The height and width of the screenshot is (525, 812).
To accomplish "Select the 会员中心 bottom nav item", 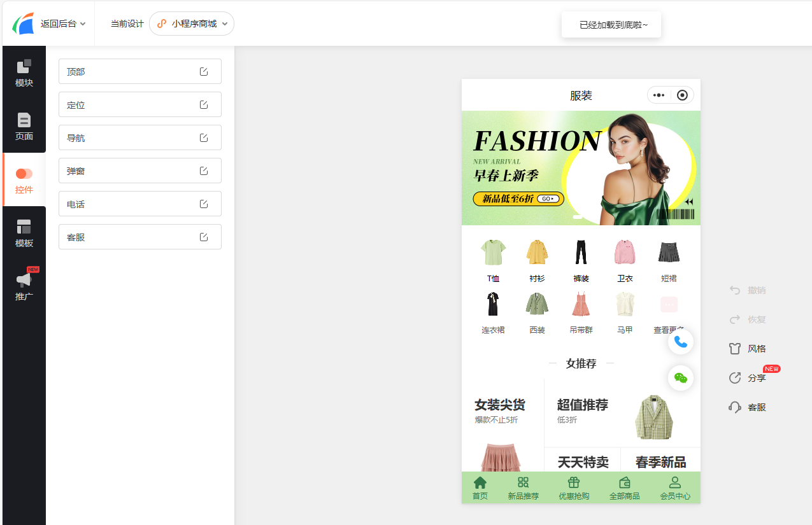I will pos(675,488).
